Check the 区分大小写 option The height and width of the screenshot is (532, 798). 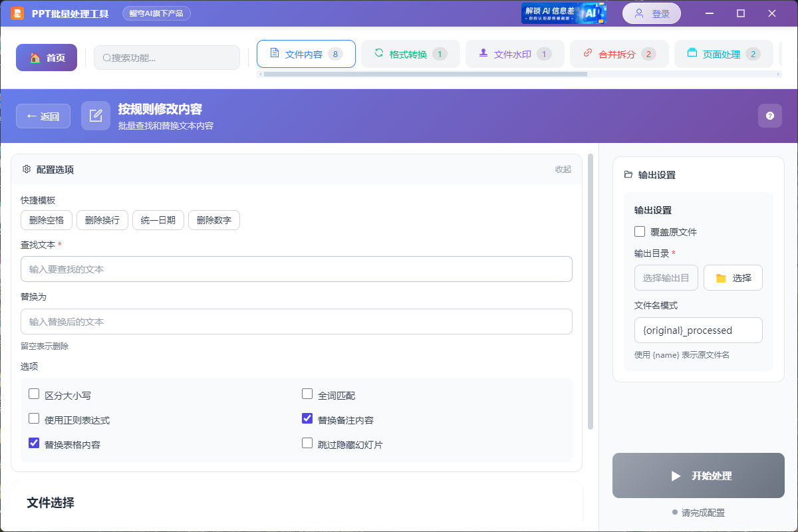(x=34, y=394)
